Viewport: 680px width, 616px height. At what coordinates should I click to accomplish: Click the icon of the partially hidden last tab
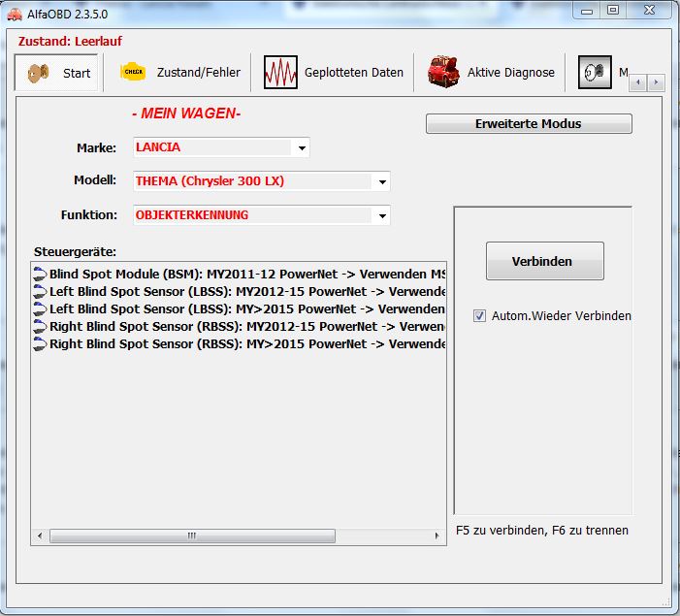tap(594, 73)
